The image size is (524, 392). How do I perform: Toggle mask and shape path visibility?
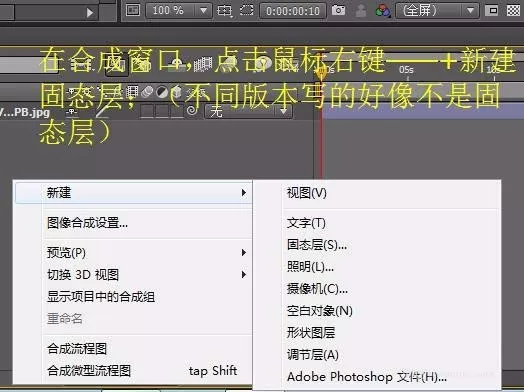click(247, 11)
